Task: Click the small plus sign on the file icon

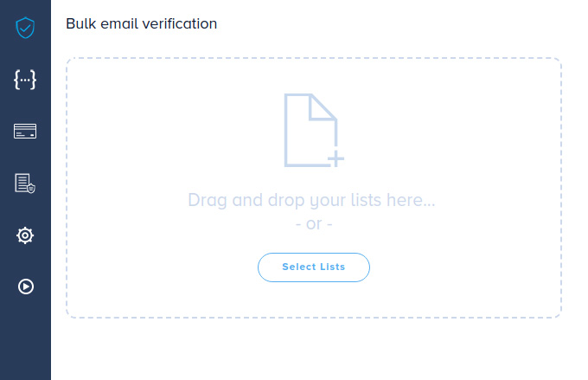Action: tap(336, 158)
